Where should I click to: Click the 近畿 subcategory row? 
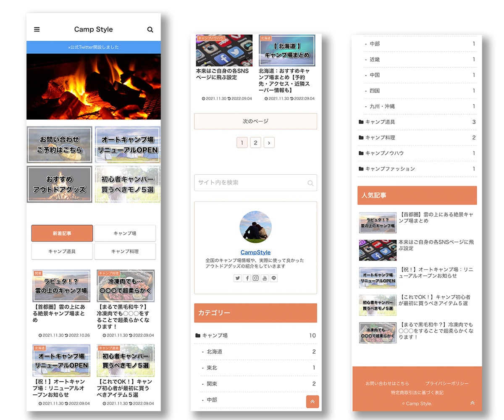[x=420, y=59]
